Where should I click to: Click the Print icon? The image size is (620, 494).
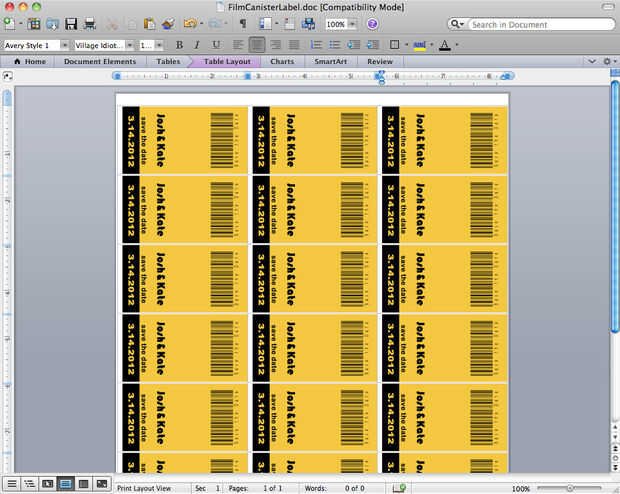(90, 24)
